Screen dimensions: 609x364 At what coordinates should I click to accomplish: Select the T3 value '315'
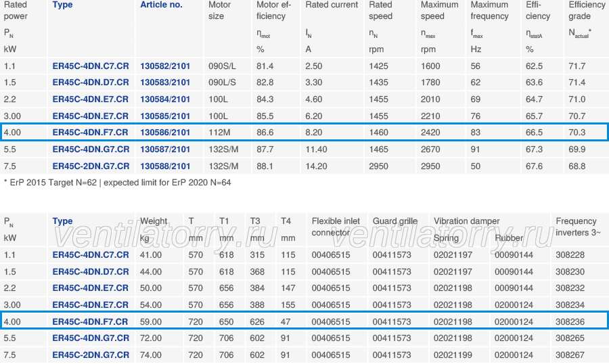257,255
